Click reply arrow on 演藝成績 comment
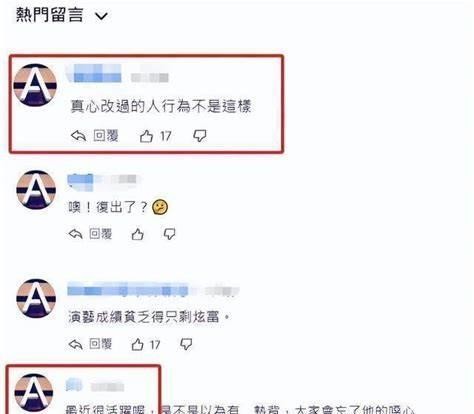474x414 pixels. coord(76,344)
